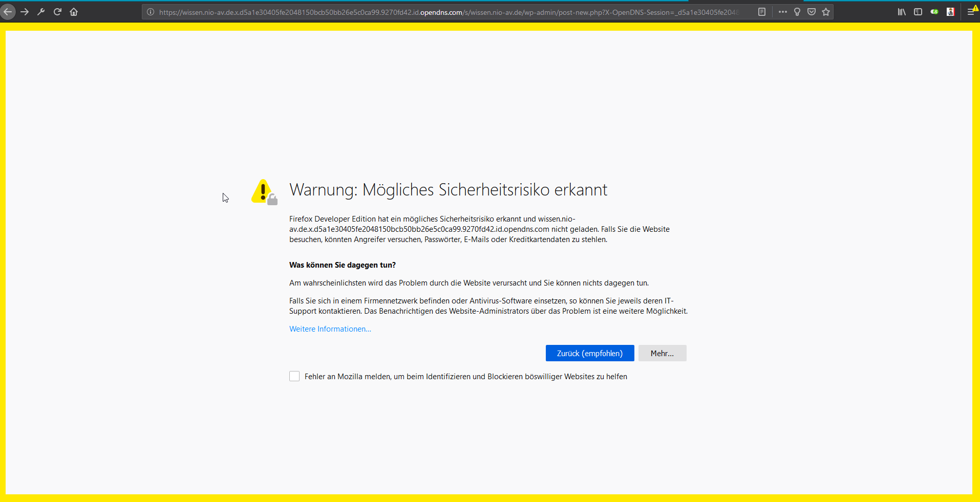Image resolution: width=980 pixels, height=502 pixels.
Task: Click paragraph starting "Firefox Developer Edition hat ein mögliches"
Action: [x=479, y=229]
